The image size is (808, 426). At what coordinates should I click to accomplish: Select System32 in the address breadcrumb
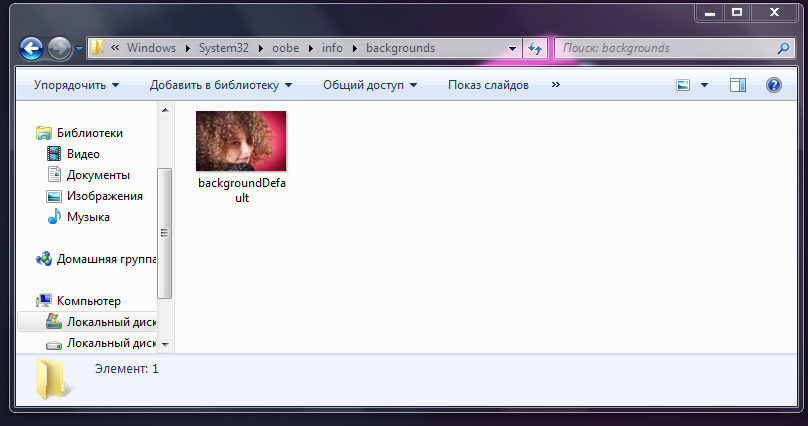pos(224,48)
